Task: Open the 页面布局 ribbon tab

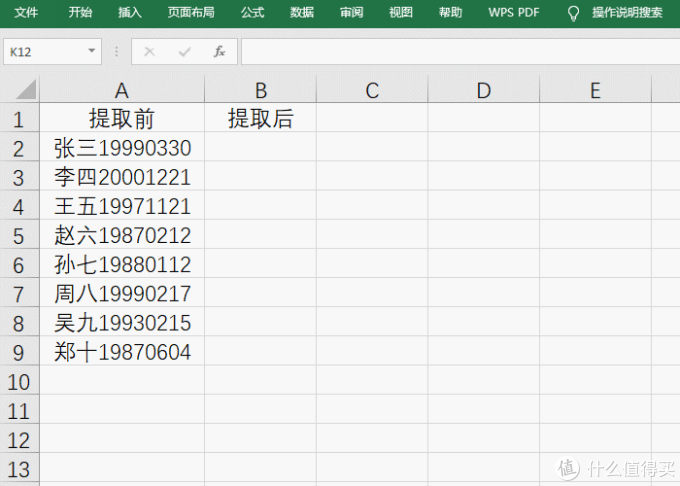Action: point(191,13)
